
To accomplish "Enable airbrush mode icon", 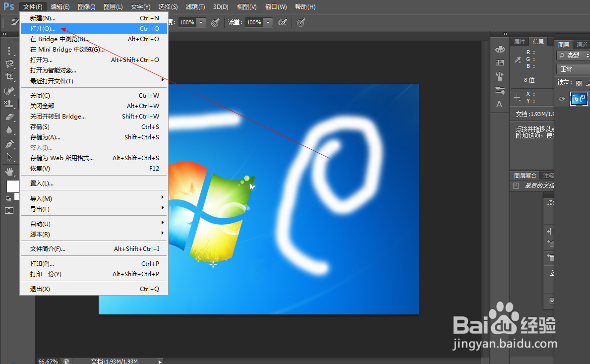I will (283, 23).
